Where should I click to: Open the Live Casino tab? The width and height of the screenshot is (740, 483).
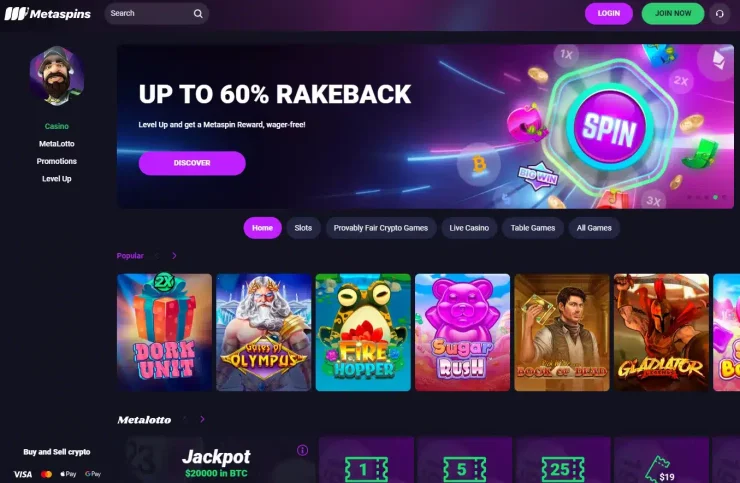click(x=469, y=228)
